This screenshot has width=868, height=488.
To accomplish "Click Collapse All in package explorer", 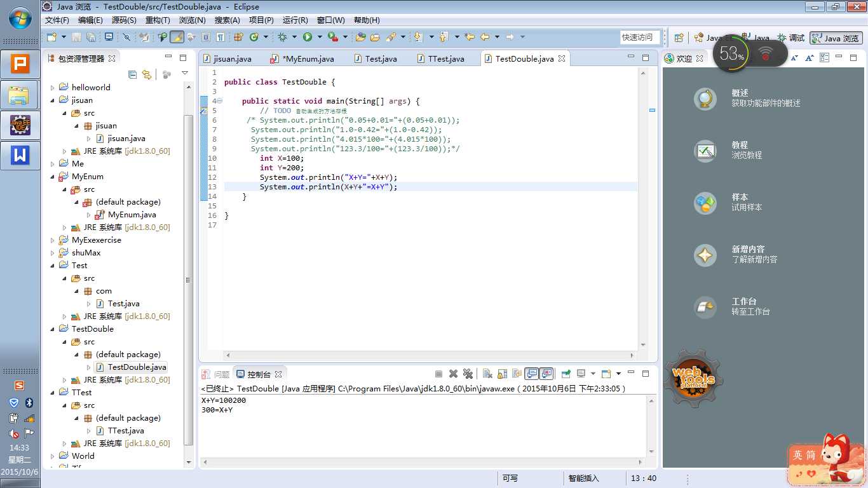I will pos(132,74).
